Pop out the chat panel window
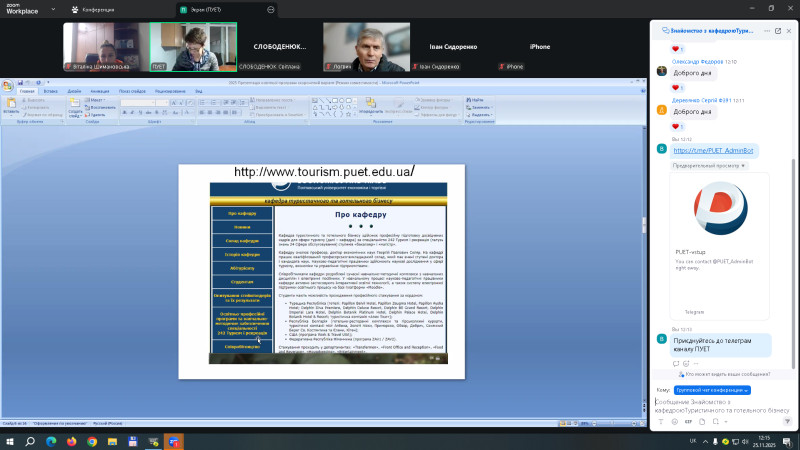 click(780, 31)
